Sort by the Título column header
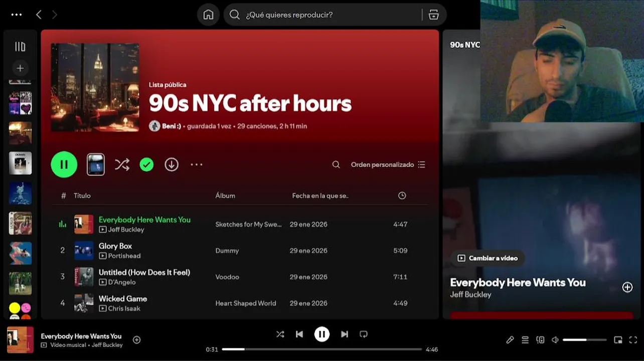This screenshot has height=361, width=644. coord(82,196)
